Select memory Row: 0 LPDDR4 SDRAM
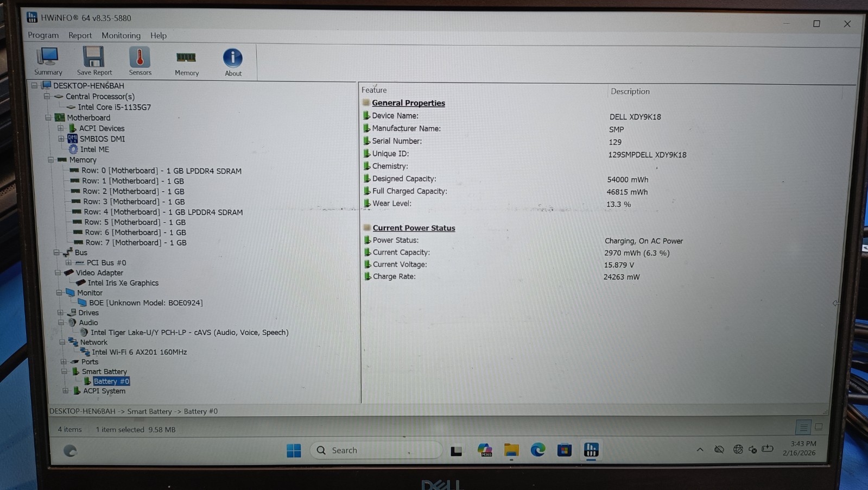The image size is (868, 490). tap(161, 171)
